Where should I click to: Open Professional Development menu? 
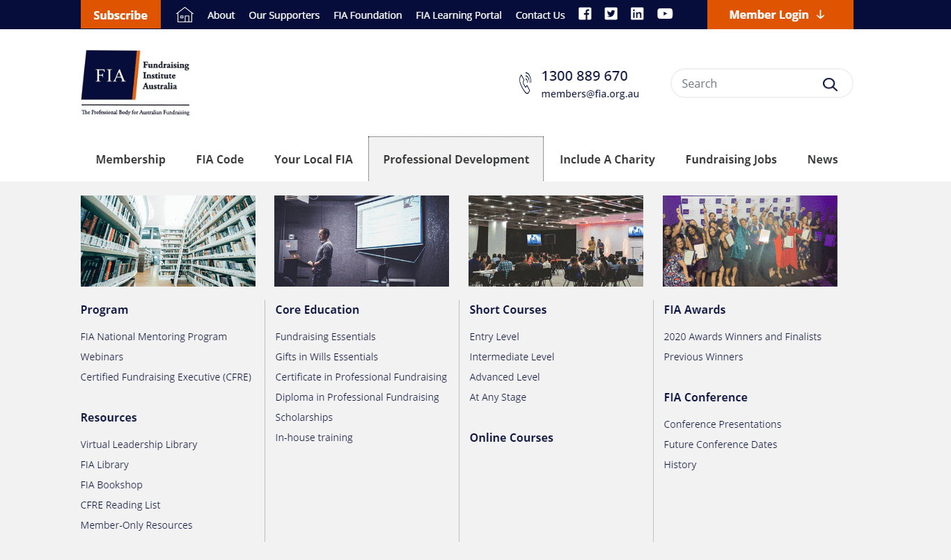456,159
